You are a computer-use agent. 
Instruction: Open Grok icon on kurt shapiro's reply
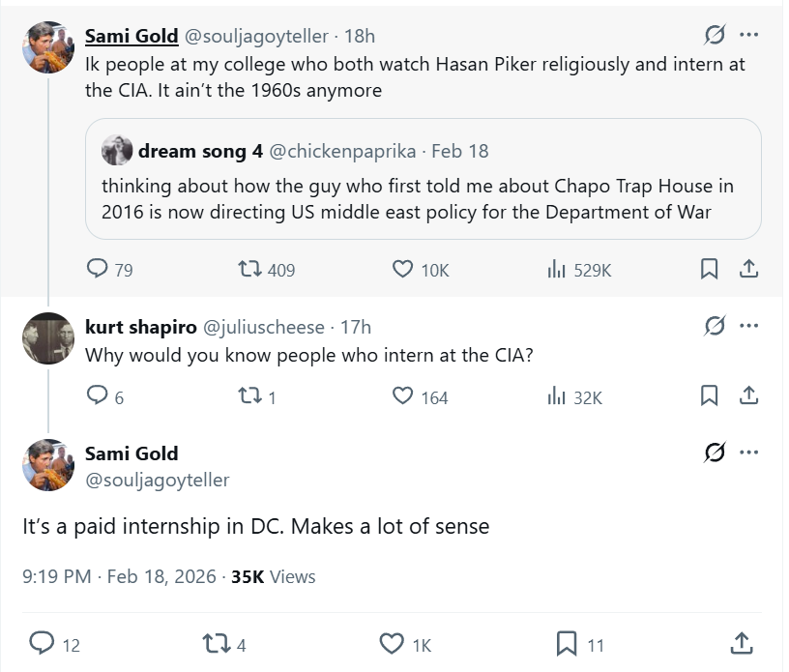(x=715, y=325)
